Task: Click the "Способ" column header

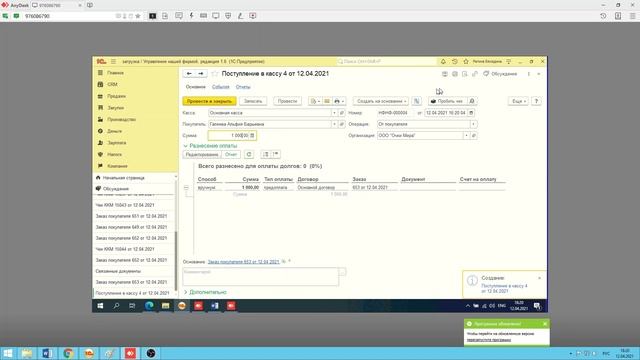Action: (x=207, y=179)
